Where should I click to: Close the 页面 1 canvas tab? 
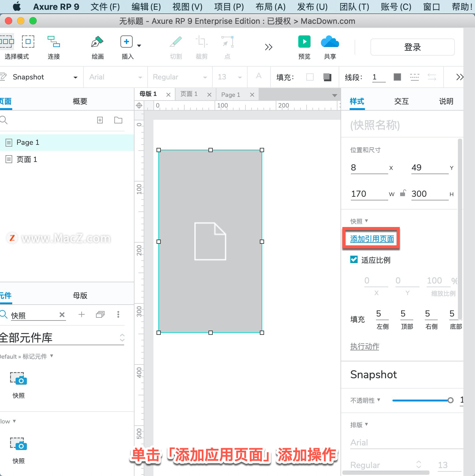point(209,95)
